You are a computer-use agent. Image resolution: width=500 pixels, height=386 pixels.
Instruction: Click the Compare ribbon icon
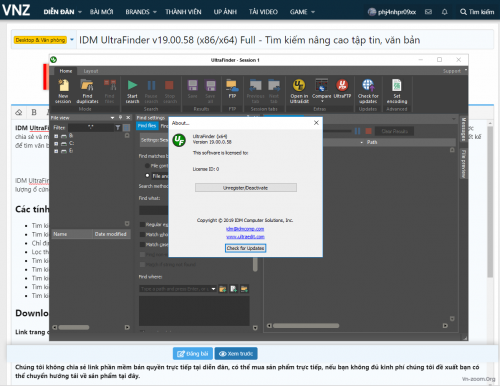(322, 90)
